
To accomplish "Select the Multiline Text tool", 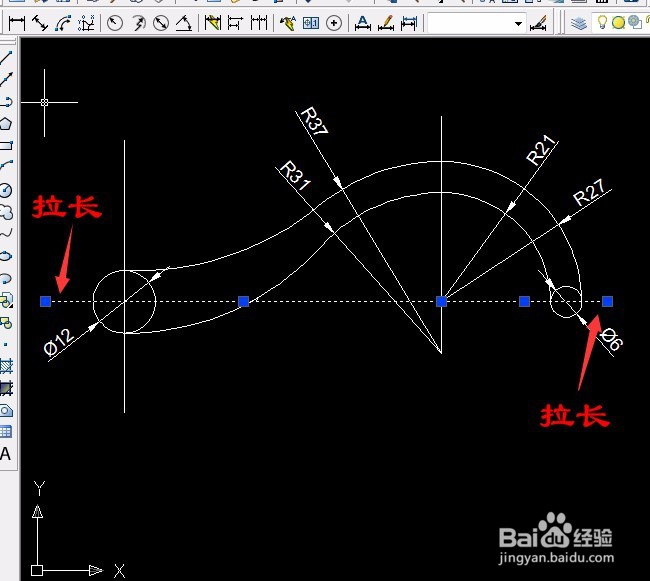I will [x=6, y=454].
